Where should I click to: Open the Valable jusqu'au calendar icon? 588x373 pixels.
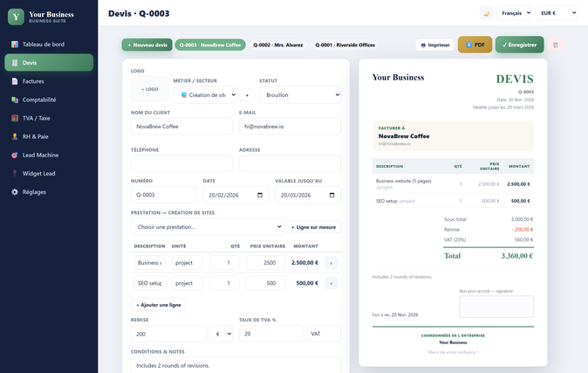pos(332,195)
